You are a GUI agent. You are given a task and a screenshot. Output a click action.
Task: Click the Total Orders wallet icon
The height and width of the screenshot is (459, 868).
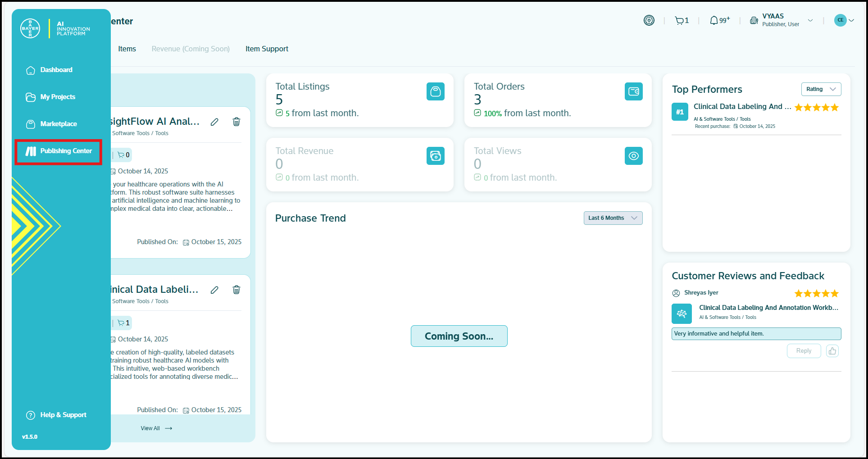click(x=633, y=91)
